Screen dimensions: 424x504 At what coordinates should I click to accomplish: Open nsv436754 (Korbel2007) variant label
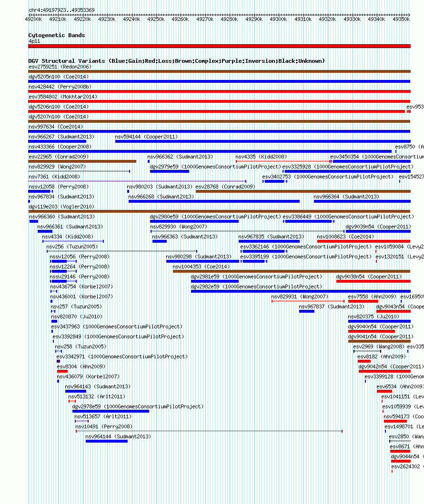[x=82, y=286]
